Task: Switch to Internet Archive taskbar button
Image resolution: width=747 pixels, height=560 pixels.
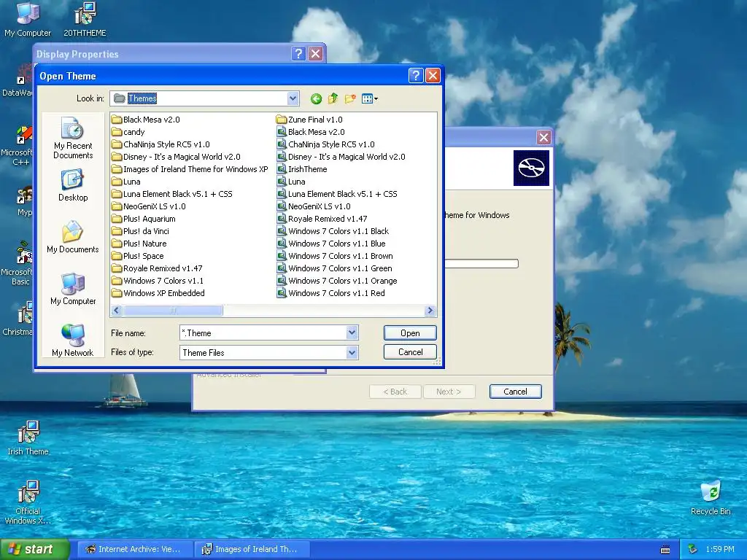Action: pyautogui.click(x=133, y=549)
